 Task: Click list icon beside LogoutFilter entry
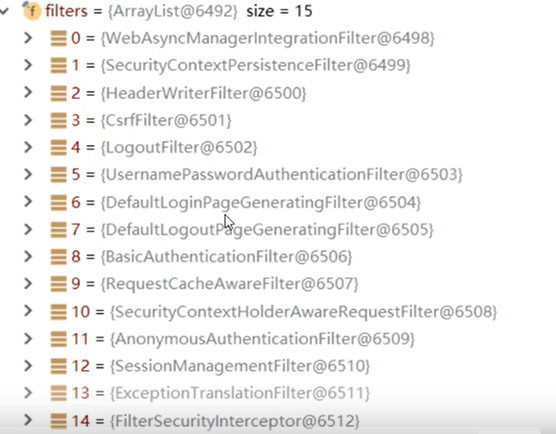(x=59, y=148)
